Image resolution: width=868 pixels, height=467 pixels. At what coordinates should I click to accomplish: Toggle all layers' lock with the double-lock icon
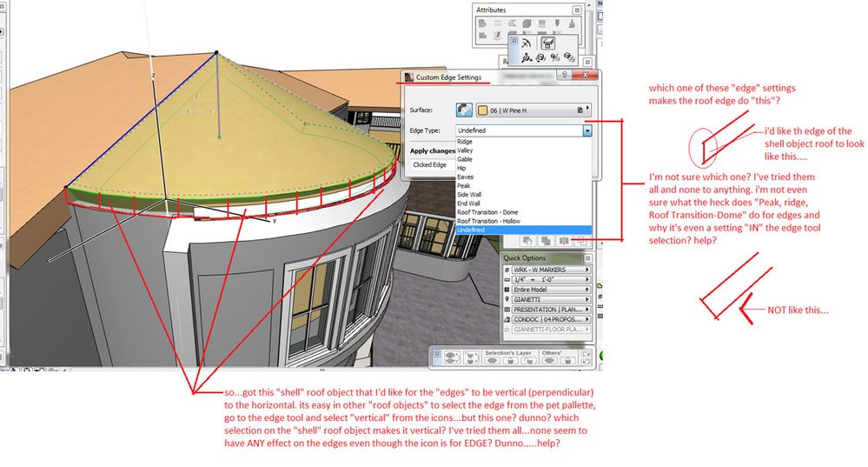[x=471, y=358]
